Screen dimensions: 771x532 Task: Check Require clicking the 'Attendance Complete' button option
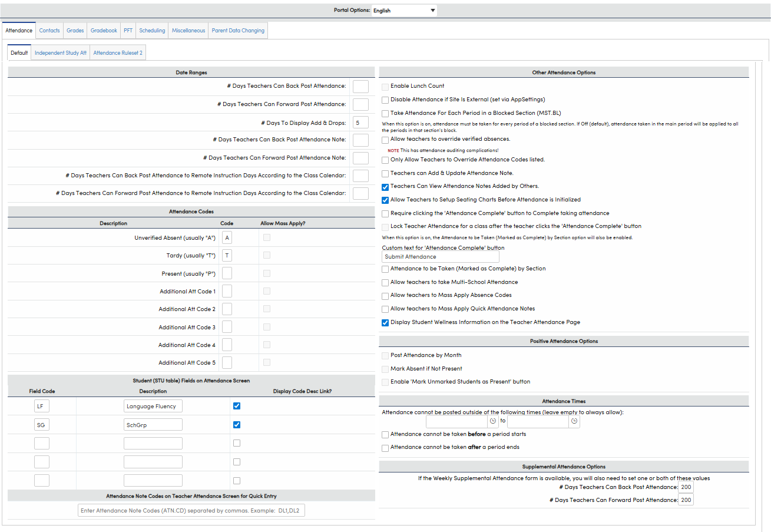tap(385, 214)
